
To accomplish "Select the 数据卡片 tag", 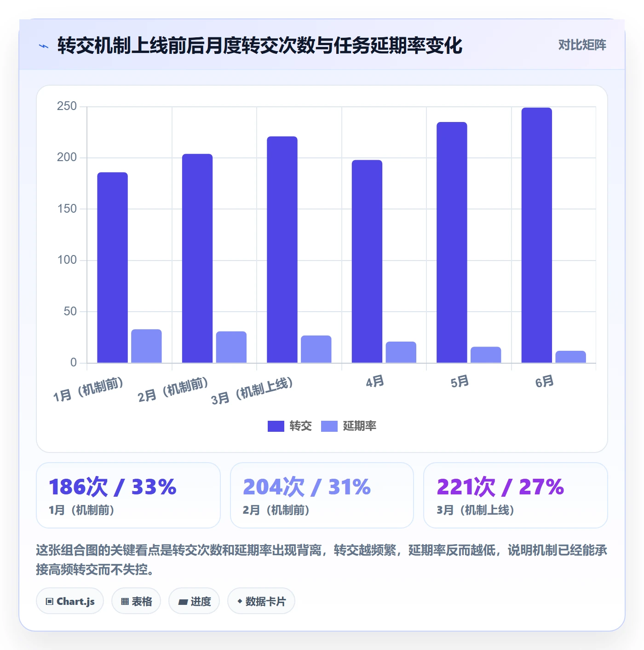I will (261, 601).
